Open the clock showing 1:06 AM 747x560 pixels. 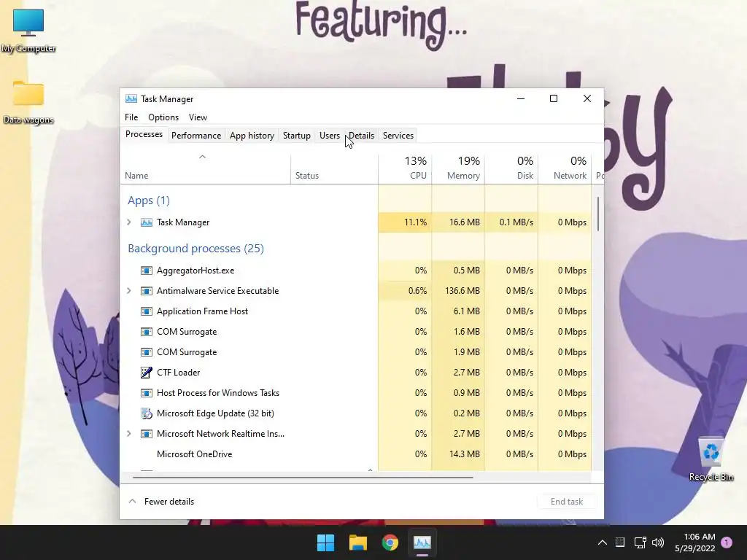[x=694, y=542]
